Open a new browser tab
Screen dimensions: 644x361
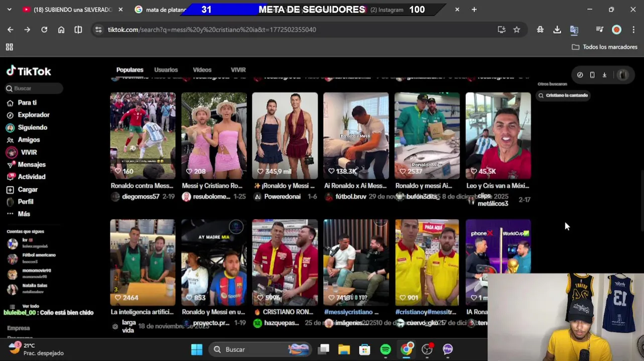474,10
